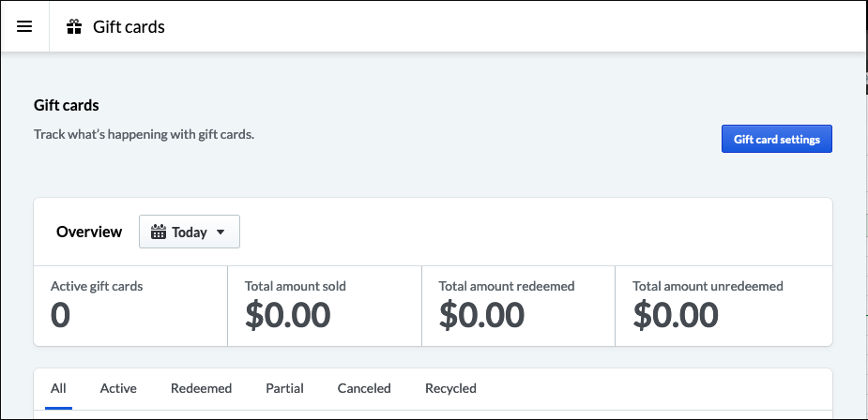This screenshot has width=868, height=420.
Task: Click the Overview section label
Action: [89, 232]
